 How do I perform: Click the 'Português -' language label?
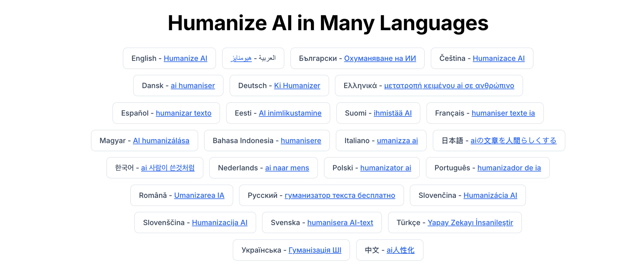tap(455, 168)
